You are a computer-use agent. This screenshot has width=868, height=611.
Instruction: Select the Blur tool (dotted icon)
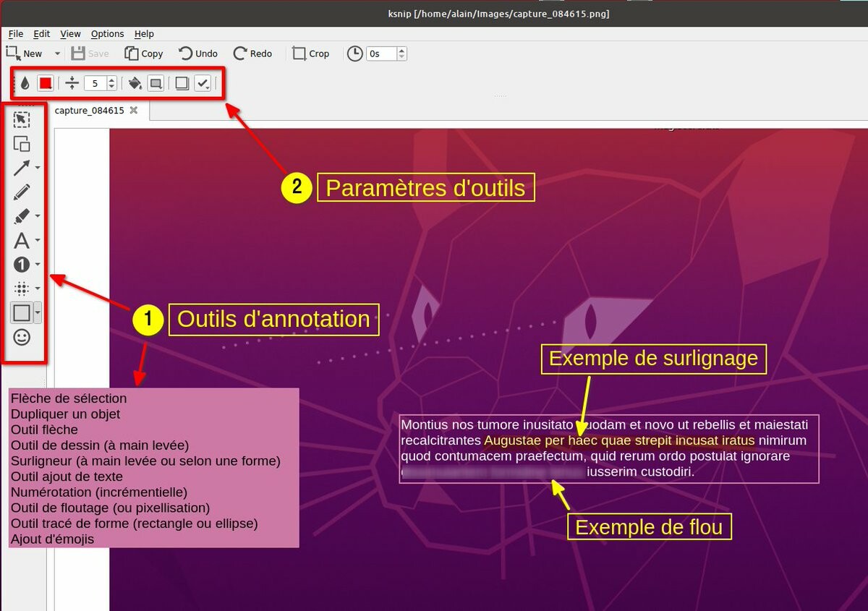tap(22, 288)
